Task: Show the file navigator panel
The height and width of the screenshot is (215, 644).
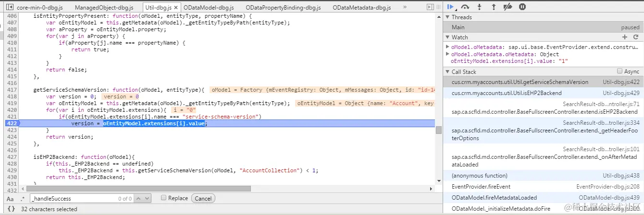Action: pyautogui.click(x=10, y=8)
